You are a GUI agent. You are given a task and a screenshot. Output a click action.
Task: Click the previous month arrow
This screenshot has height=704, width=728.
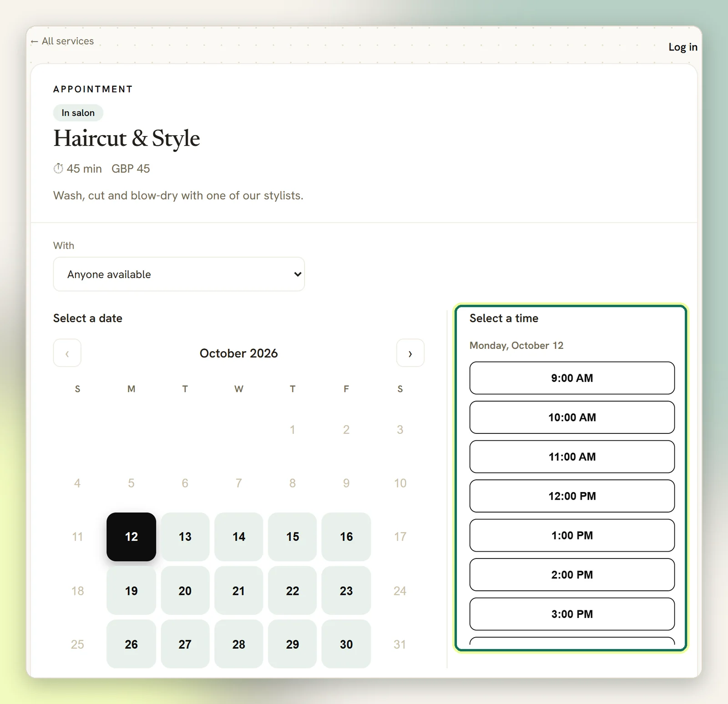67,353
